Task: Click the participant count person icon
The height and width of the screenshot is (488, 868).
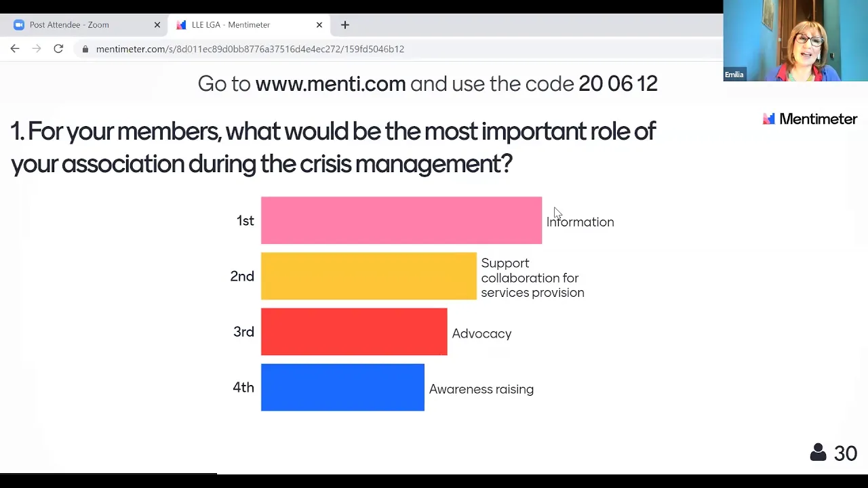Action: (818, 453)
